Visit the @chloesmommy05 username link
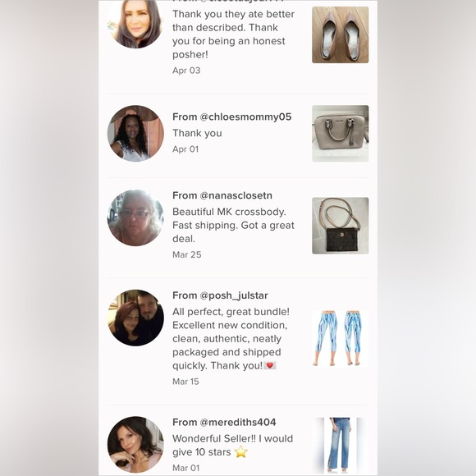This screenshot has height=476, width=476. click(x=245, y=117)
